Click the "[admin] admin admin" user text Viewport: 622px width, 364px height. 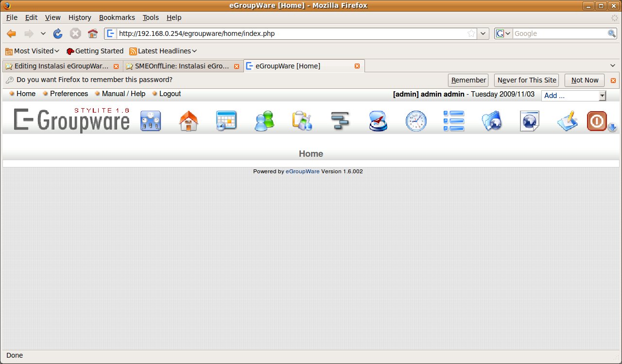coord(429,94)
